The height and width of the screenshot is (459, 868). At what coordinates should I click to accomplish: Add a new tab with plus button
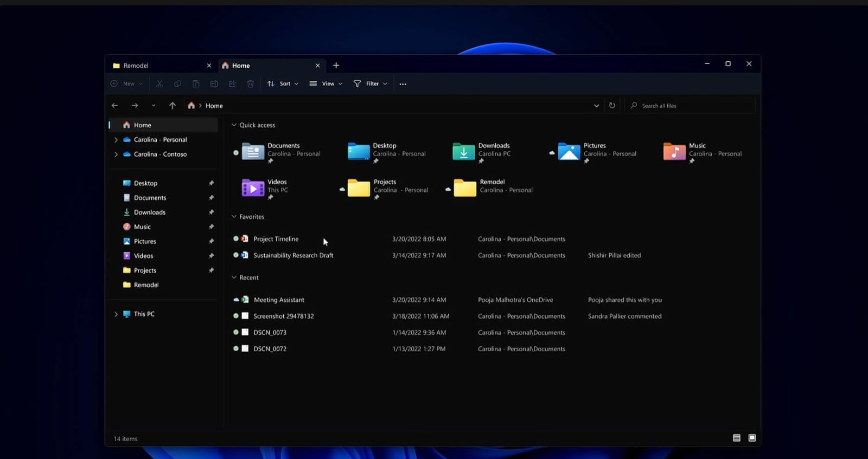tap(336, 66)
